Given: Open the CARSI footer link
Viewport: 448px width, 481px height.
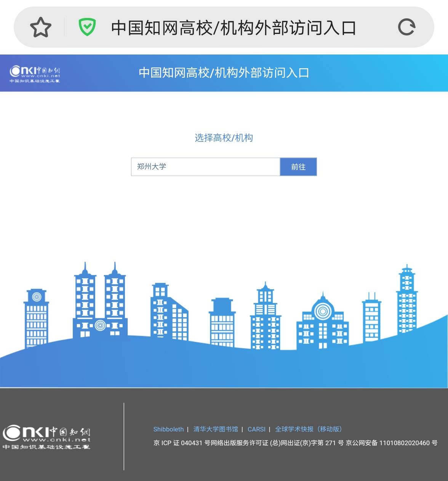Looking at the screenshot, I should tap(256, 429).
